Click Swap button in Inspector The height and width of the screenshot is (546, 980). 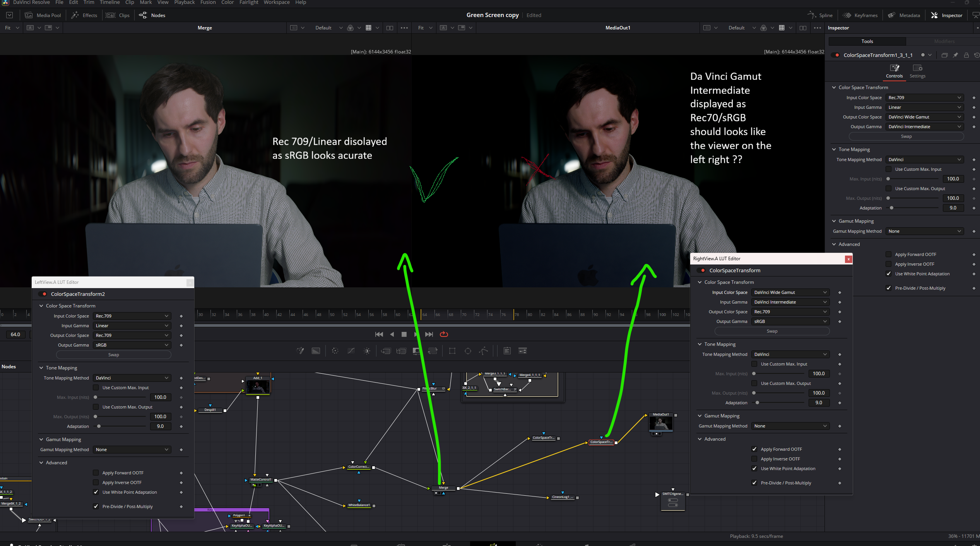[x=906, y=136]
